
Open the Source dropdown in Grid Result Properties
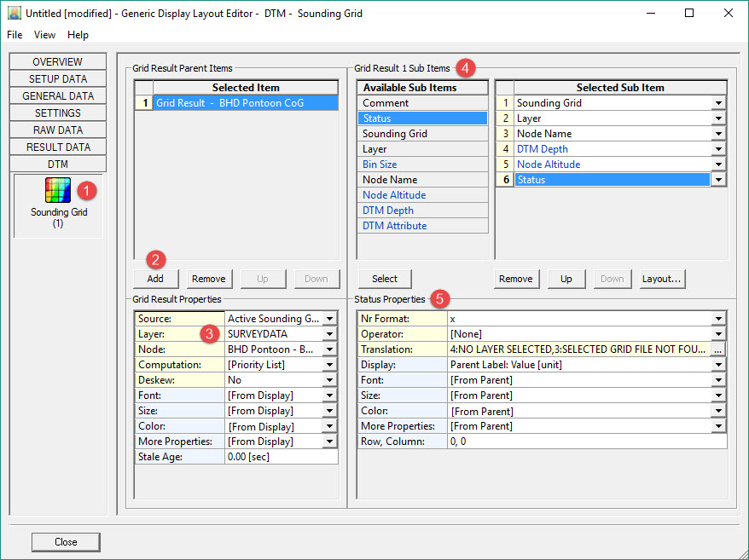329,319
